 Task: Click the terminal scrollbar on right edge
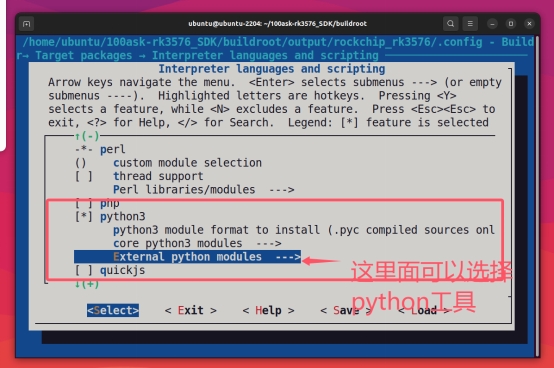pyautogui.click(x=537, y=196)
